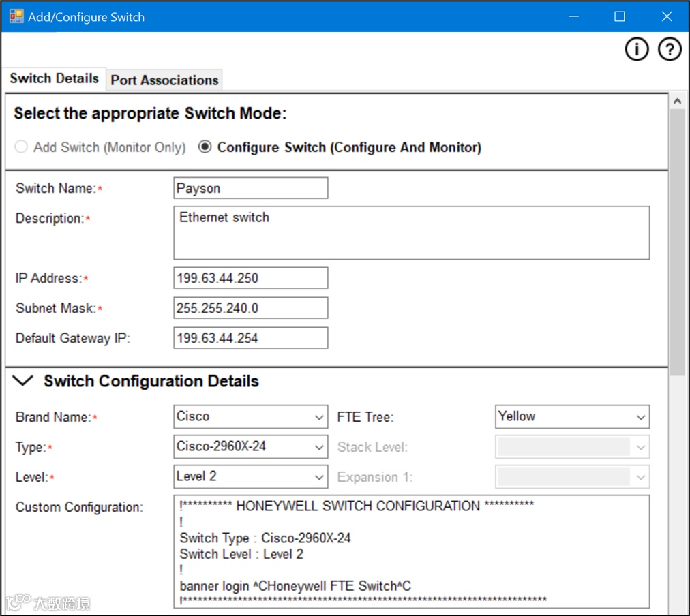Image resolution: width=690 pixels, height=616 pixels.
Task: Click the scrollbar up arrow
Action: [x=677, y=101]
